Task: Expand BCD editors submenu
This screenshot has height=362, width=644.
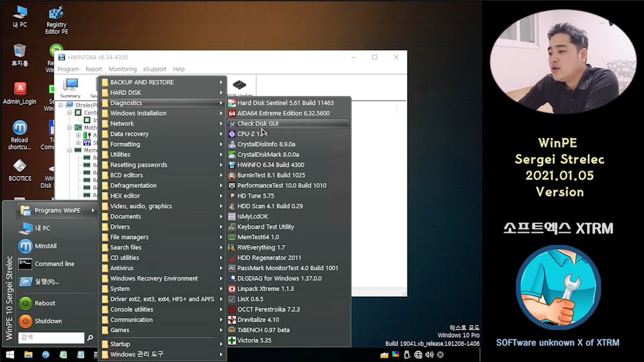Action: coord(163,175)
